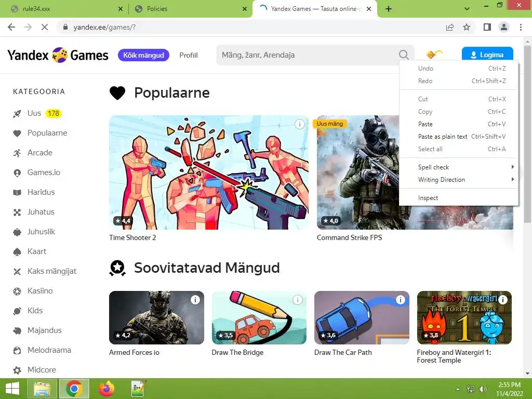
Task: Open the Windows Start menu
Action: (12, 389)
